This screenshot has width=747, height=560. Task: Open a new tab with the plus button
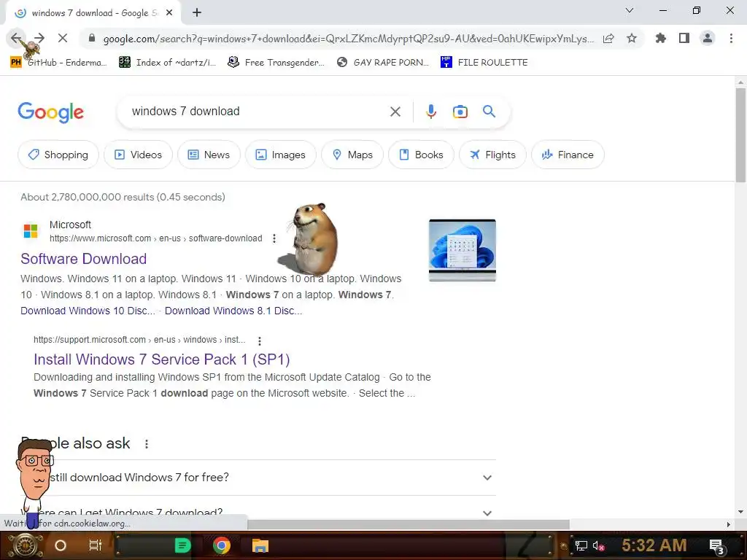point(197,13)
